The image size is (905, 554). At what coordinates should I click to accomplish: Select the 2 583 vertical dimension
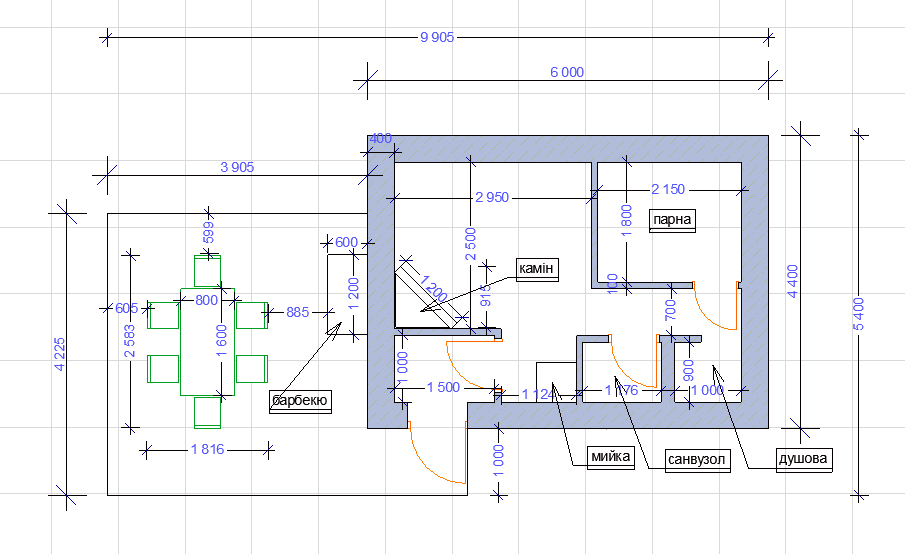[x=130, y=341]
